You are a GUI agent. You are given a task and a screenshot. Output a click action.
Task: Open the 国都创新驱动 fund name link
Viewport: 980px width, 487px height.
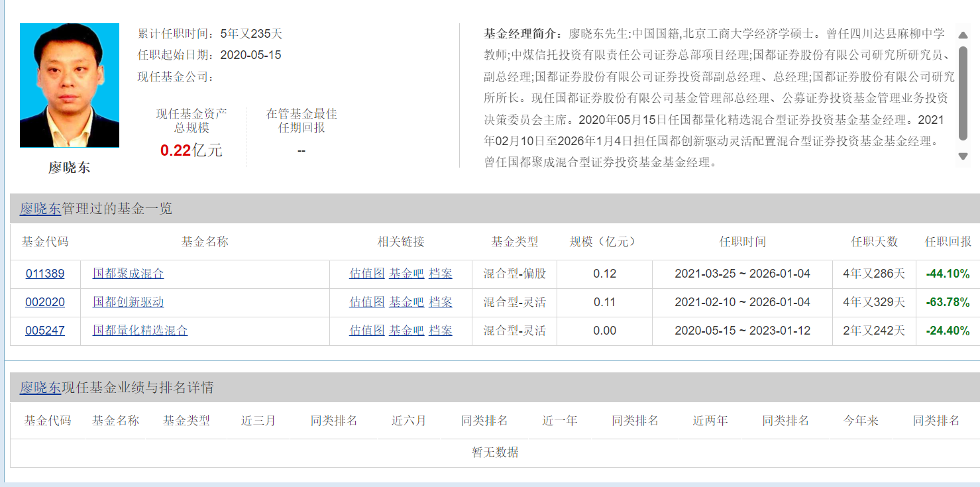[128, 302]
